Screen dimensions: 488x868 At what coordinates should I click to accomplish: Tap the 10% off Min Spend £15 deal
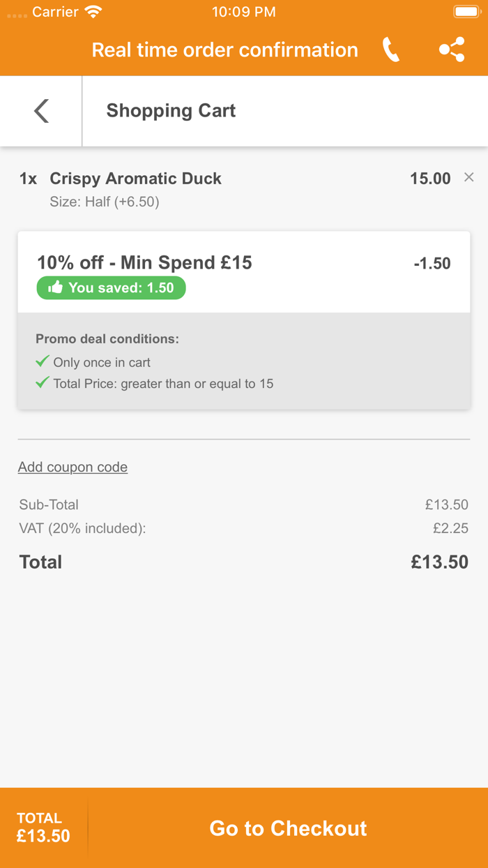(x=144, y=263)
